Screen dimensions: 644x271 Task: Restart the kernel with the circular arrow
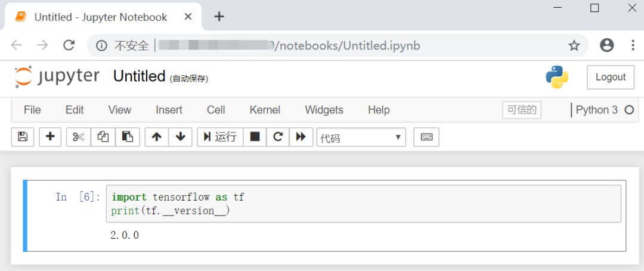(x=278, y=137)
